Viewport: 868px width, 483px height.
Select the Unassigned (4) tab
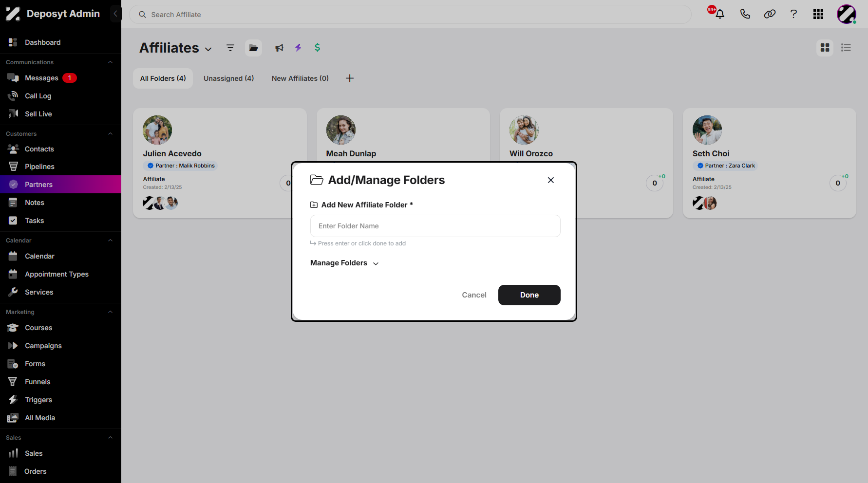pos(229,78)
